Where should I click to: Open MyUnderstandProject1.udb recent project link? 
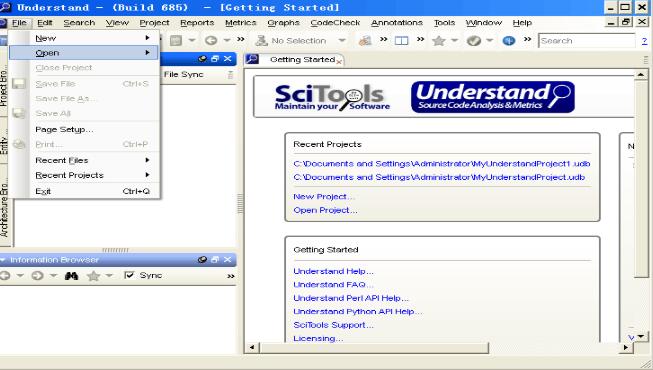coord(442,164)
